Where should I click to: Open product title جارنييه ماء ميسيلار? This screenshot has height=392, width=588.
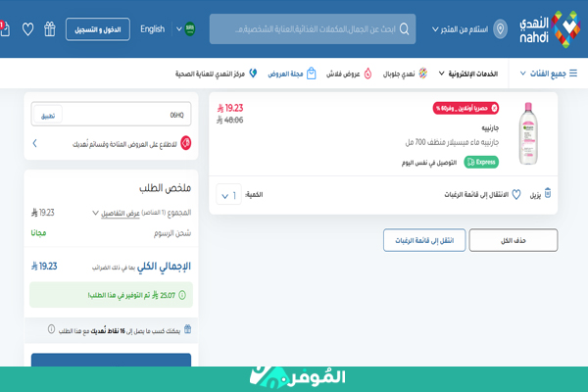(452, 142)
